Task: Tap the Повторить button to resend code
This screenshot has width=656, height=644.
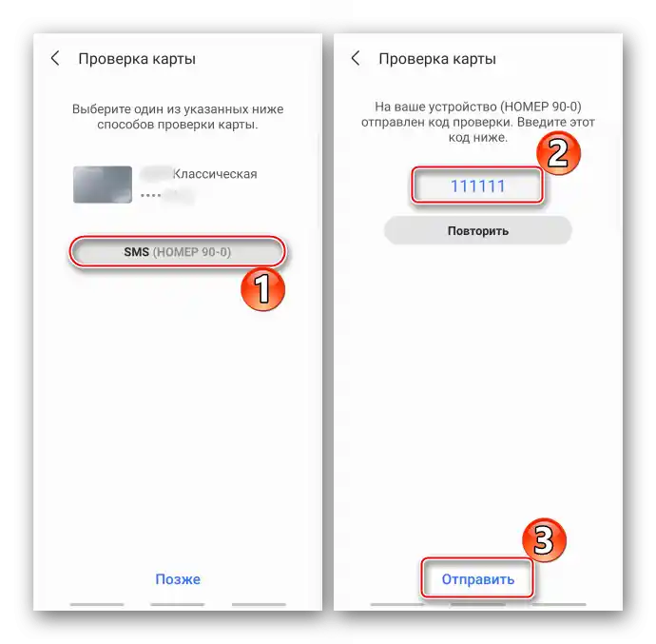Action: [x=478, y=231]
